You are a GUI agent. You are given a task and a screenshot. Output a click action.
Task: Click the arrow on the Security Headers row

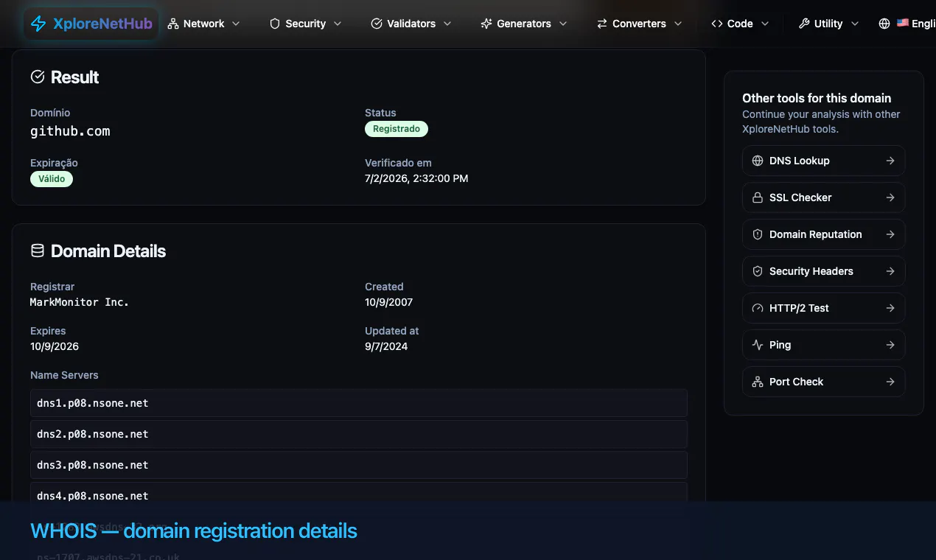point(890,271)
